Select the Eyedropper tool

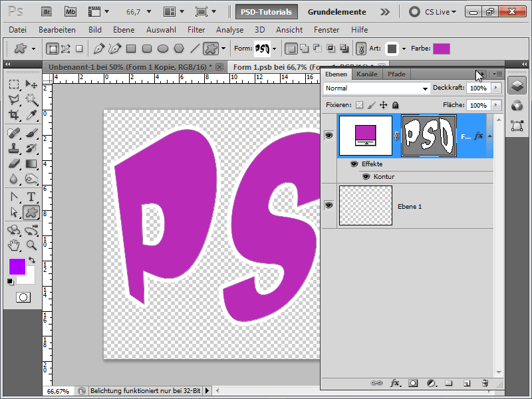pyautogui.click(x=31, y=115)
